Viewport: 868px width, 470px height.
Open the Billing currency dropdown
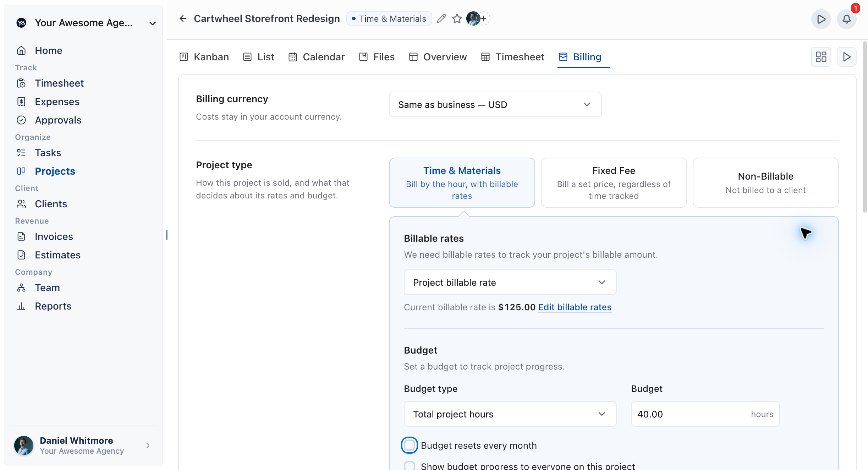click(495, 104)
